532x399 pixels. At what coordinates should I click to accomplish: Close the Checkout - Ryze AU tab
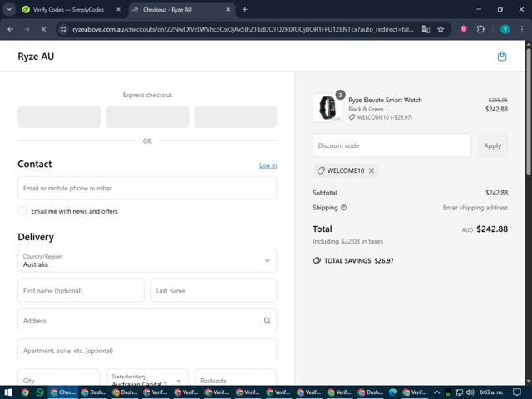click(229, 9)
